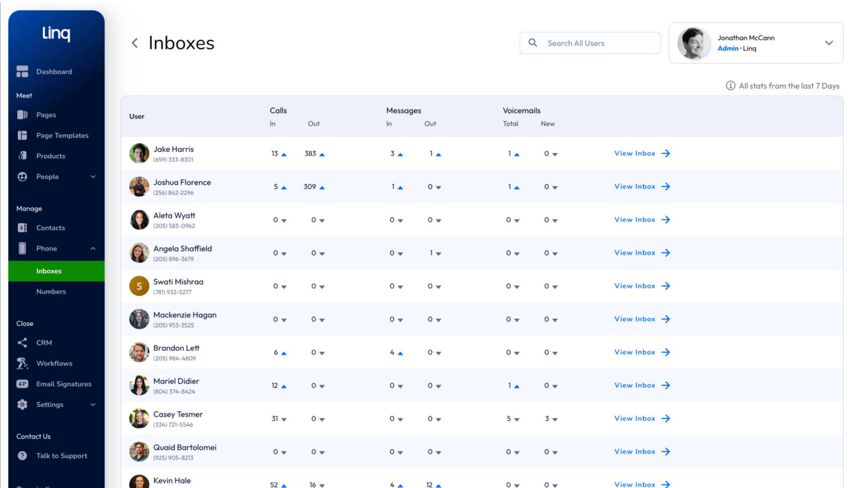Click the Workflows icon in sidebar

(22, 363)
